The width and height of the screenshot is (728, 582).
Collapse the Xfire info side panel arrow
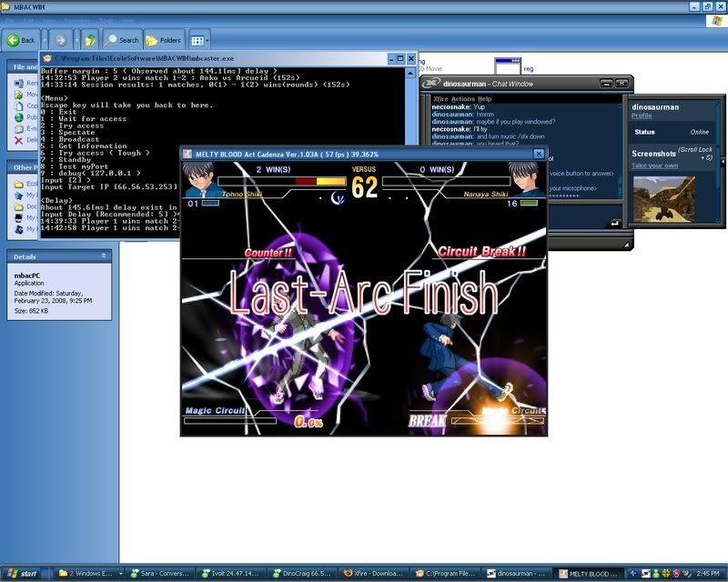pos(723,162)
